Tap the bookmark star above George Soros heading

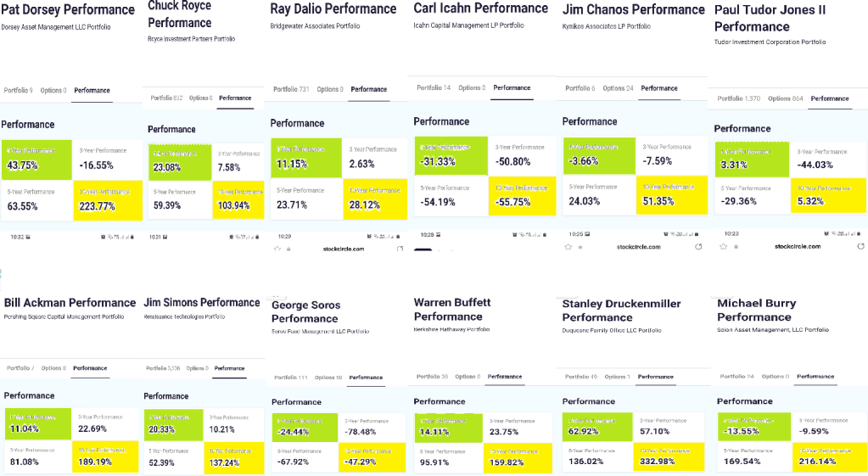pyautogui.click(x=277, y=249)
